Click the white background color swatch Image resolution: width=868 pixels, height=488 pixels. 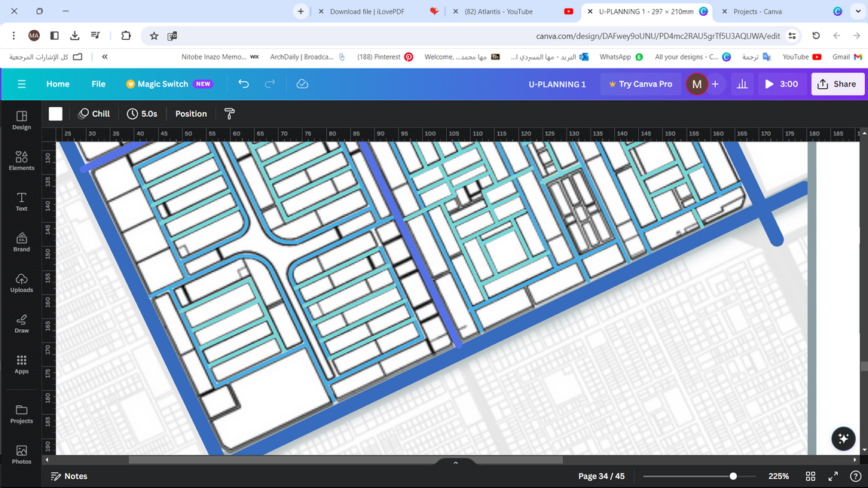coord(56,114)
